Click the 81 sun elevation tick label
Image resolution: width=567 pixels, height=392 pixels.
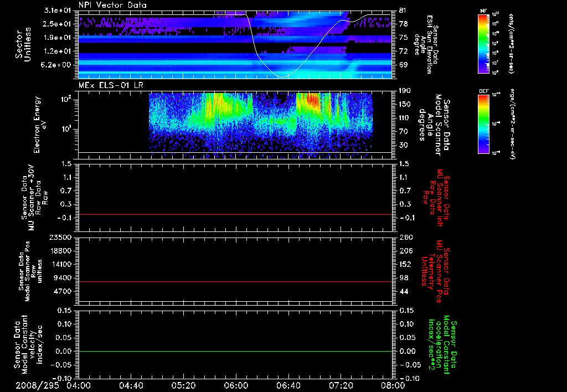point(404,11)
